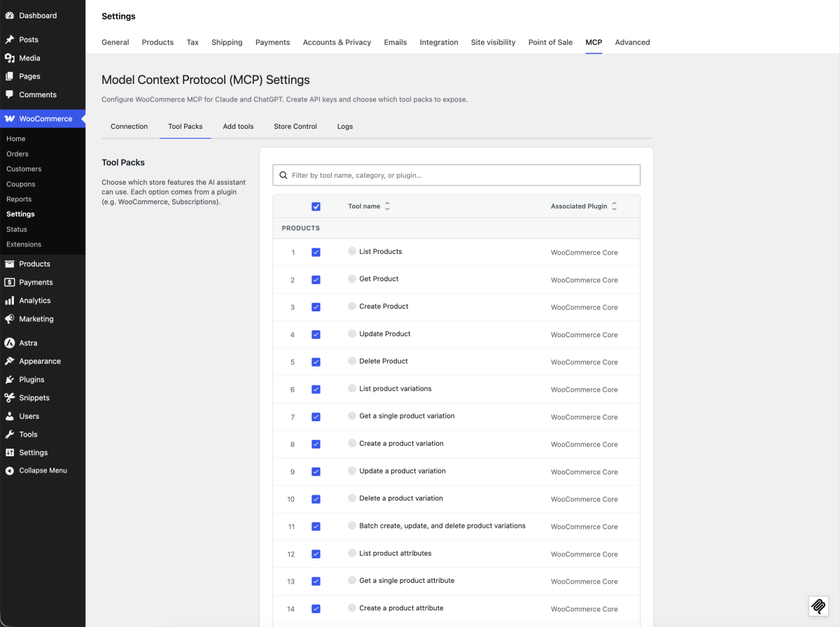The width and height of the screenshot is (840, 627).
Task: Click the sidebar Settings sliders icon
Action: (x=10, y=452)
